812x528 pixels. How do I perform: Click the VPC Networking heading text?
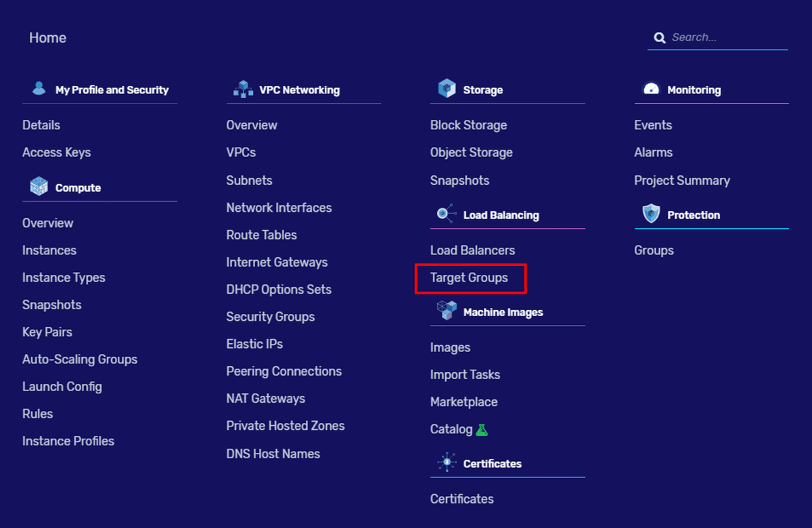(300, 90)
